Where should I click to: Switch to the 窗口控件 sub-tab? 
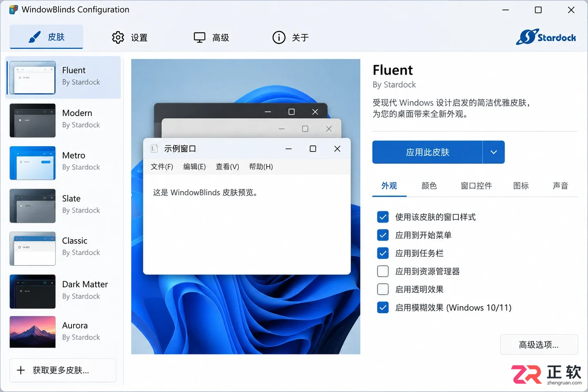click(477, 186)
